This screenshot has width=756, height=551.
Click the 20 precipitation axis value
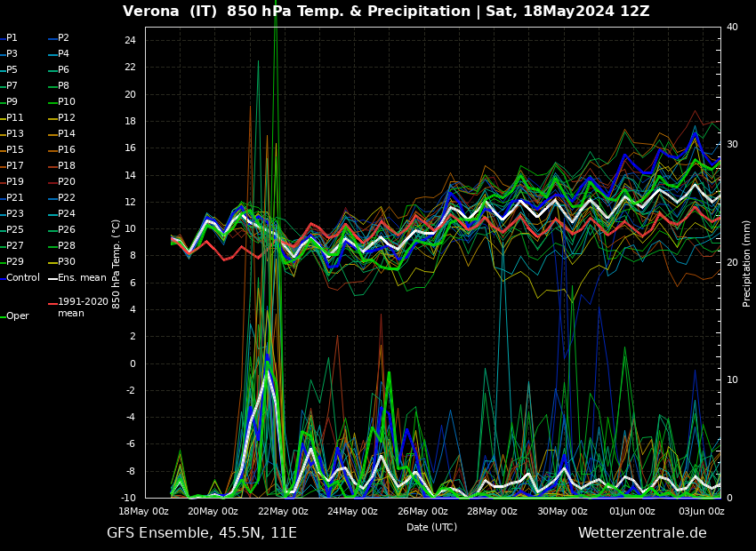click(732, 262)
